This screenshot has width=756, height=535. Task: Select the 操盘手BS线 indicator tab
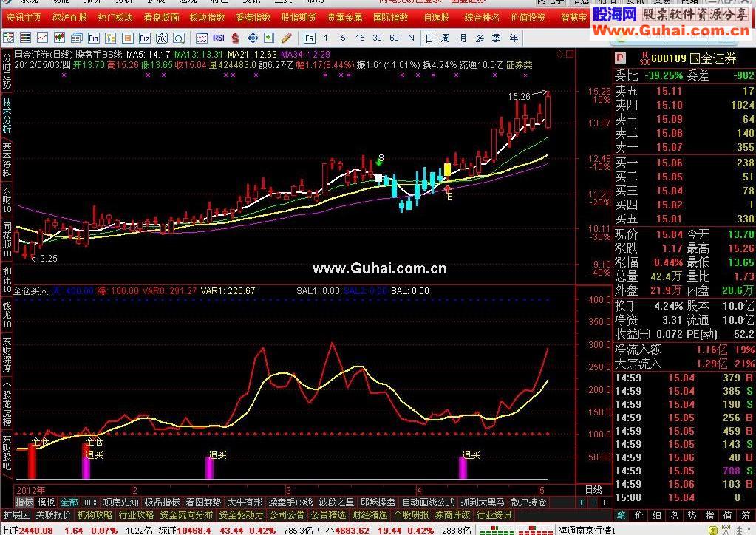click(x=290, y=502)
